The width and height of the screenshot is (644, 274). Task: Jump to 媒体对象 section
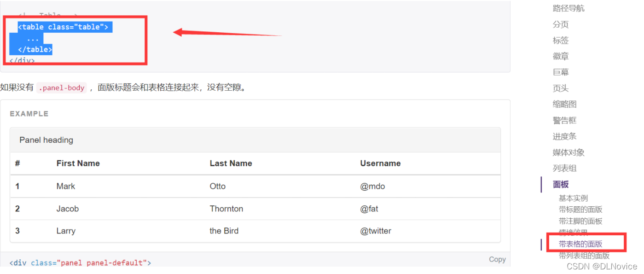569,152
